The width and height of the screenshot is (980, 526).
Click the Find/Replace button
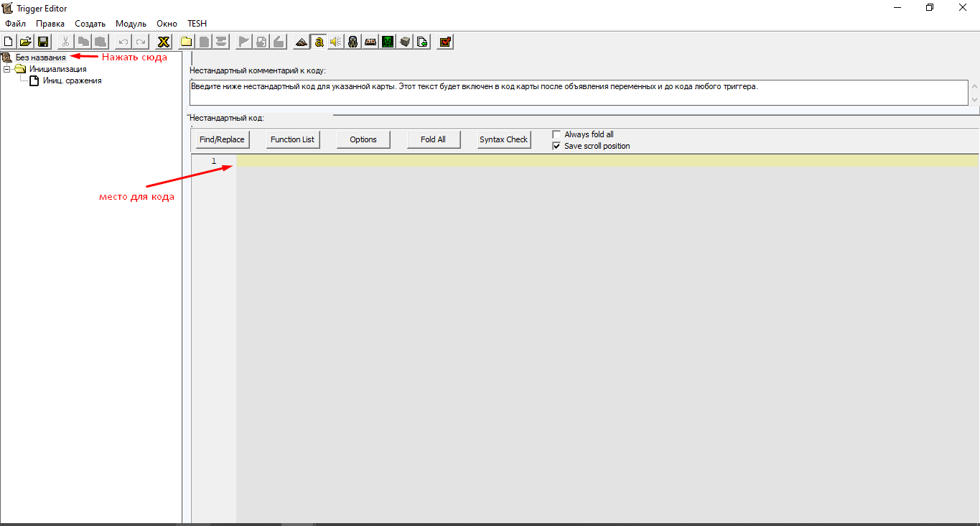pyautogui.click(x=222, y=139)
